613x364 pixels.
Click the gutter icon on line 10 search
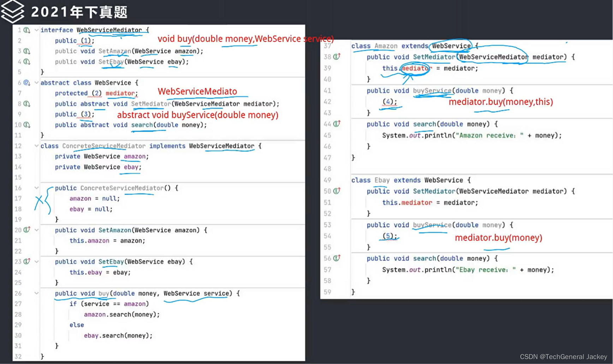(x=27, y=125)
